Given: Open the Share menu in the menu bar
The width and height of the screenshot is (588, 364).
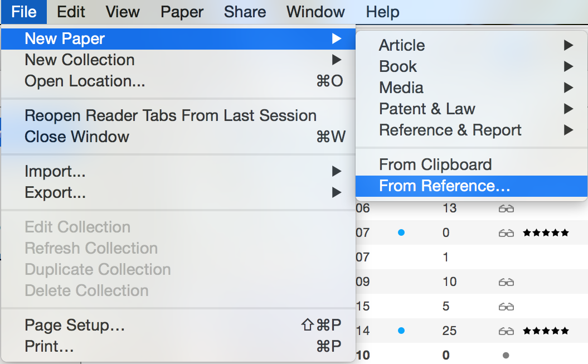Looking at the screenshot, I should coord(245,12).
